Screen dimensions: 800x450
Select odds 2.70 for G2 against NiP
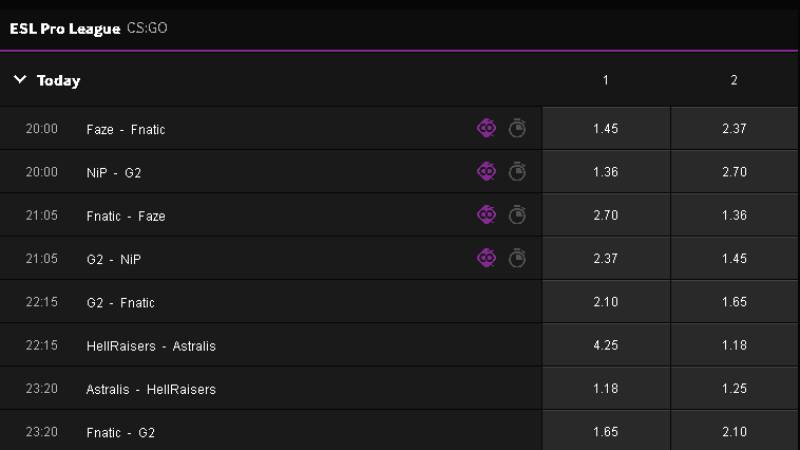point(734,172)
